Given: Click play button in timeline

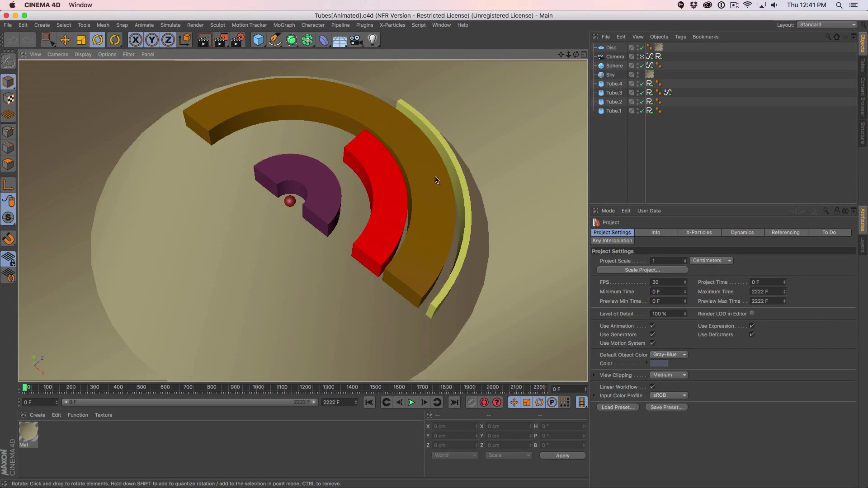Looking at the screenshot, I should tap(411, 402).
